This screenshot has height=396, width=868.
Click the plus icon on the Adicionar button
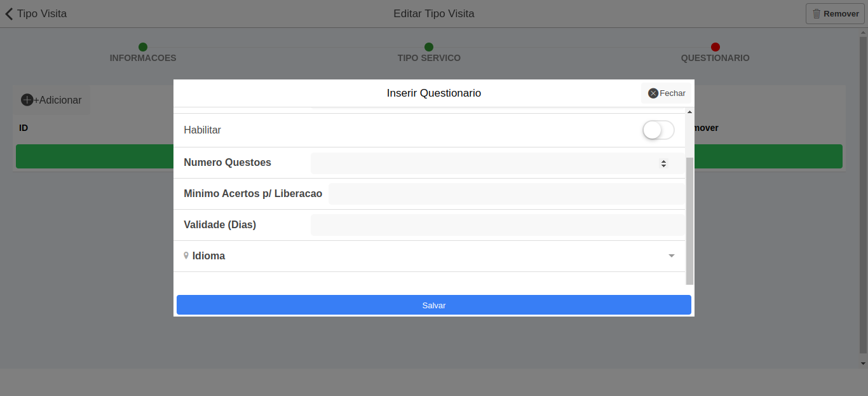point(27,100)
